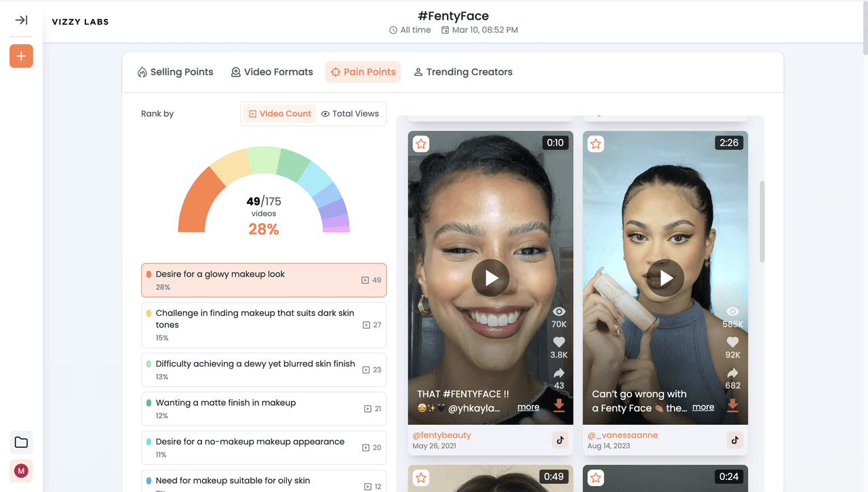Favorite the @_vanessaanne video with the star
Screen dimensions: 868x492
click(595, 144)
